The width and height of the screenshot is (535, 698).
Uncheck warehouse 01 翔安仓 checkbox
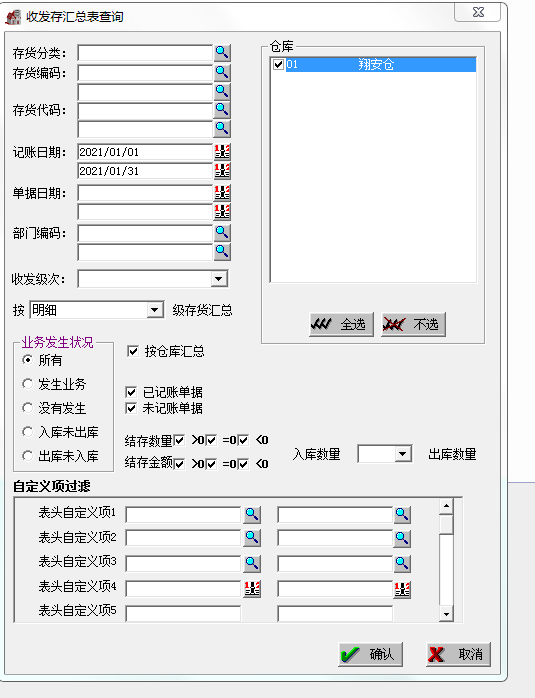click(x=279, y=65)
